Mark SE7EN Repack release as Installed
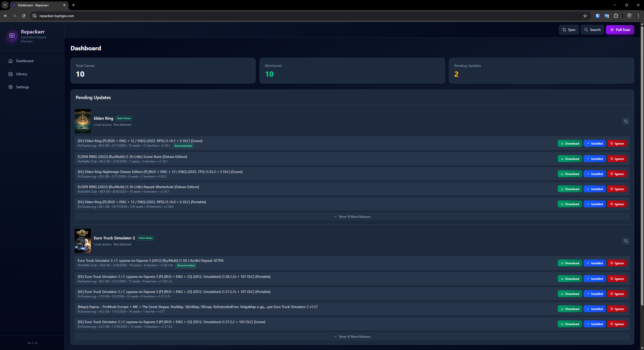644x350 pixels. 594,263
